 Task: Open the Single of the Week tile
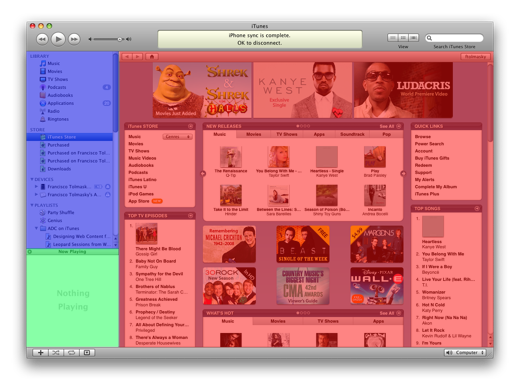303,244
